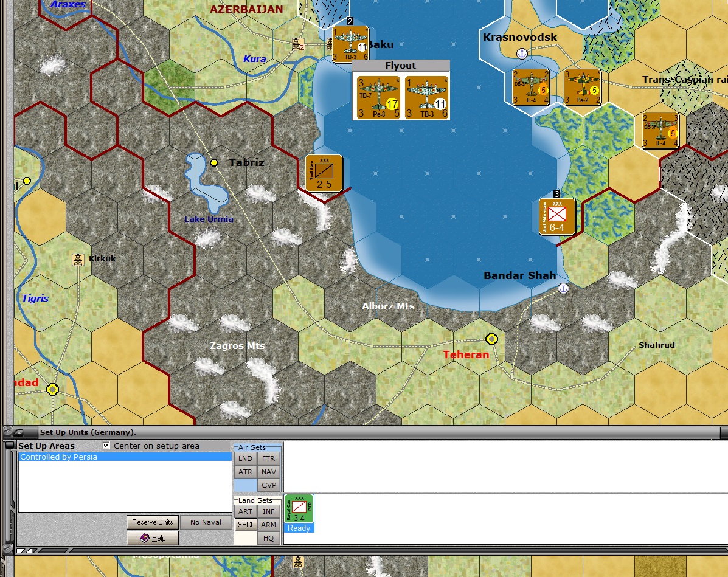Toggle the HQ land set filter
Viewport: 728px width, 577px height.
[x=268, y=538]
